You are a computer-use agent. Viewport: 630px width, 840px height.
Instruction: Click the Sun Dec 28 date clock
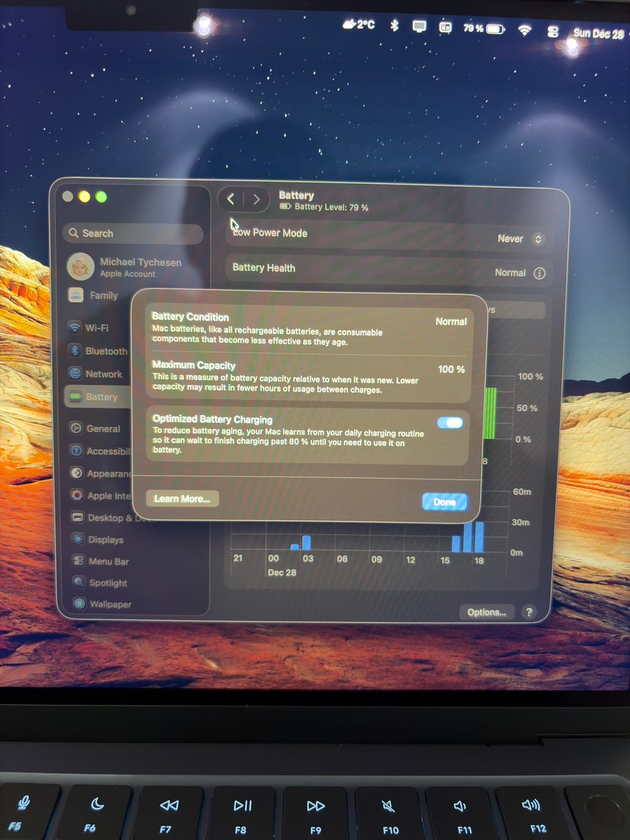click(x=598, y=33)
